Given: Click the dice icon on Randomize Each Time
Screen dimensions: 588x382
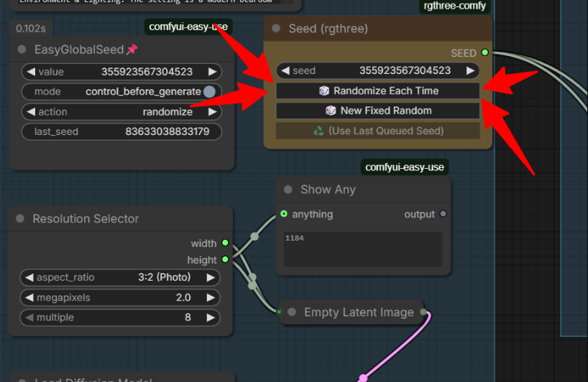Looking at the screenshot, I should tap(324, 91).
